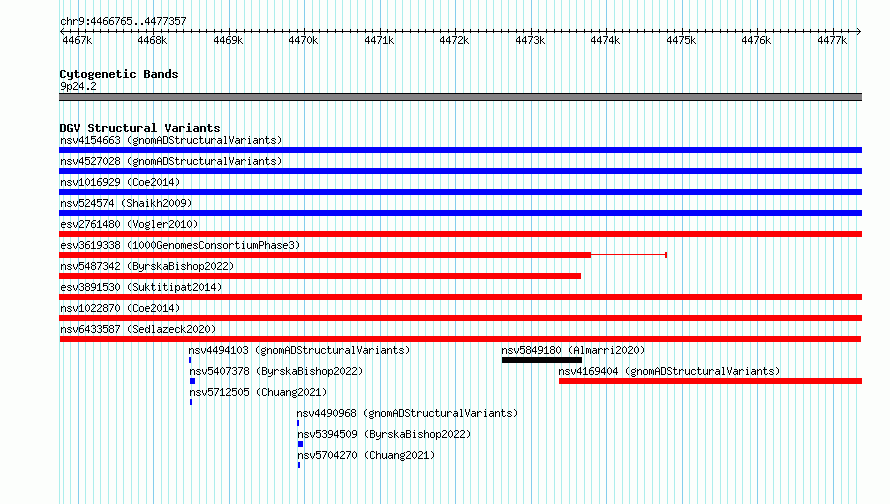Select the small blue marker of nsv5394509

[300, 444]
